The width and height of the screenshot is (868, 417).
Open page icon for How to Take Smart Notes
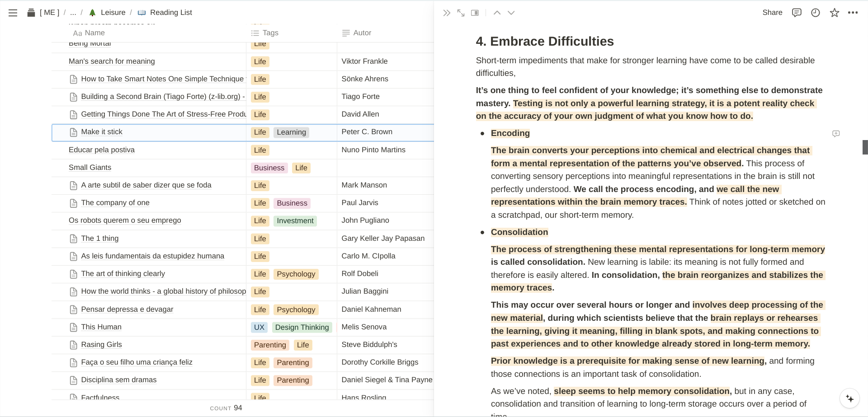73,80
